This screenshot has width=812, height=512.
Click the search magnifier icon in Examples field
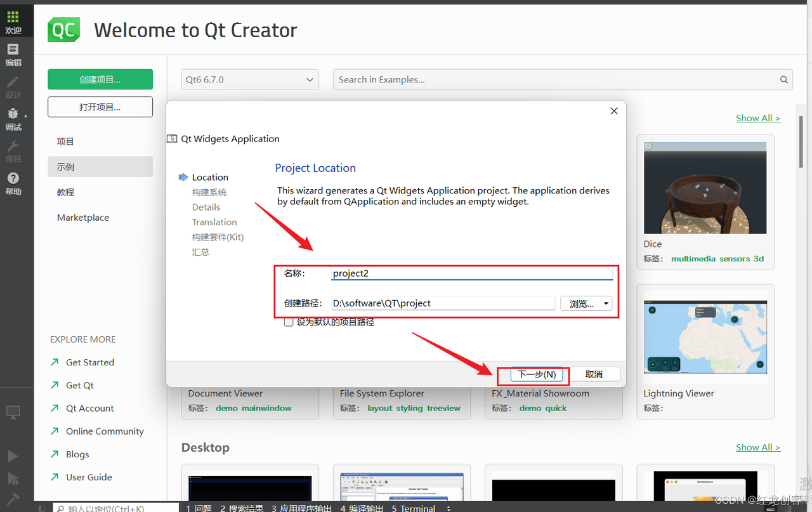[784, 80]
